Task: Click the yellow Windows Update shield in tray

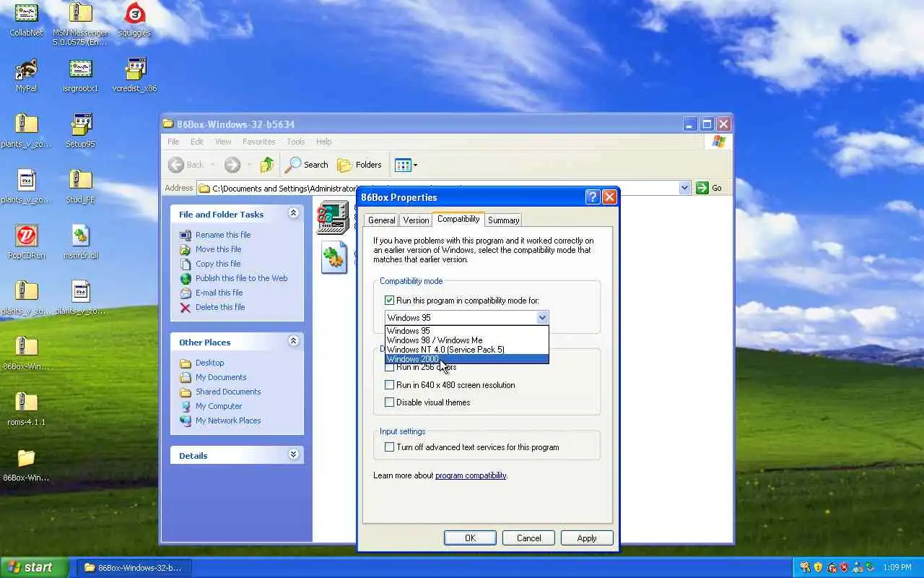Action: coord(818,567)
